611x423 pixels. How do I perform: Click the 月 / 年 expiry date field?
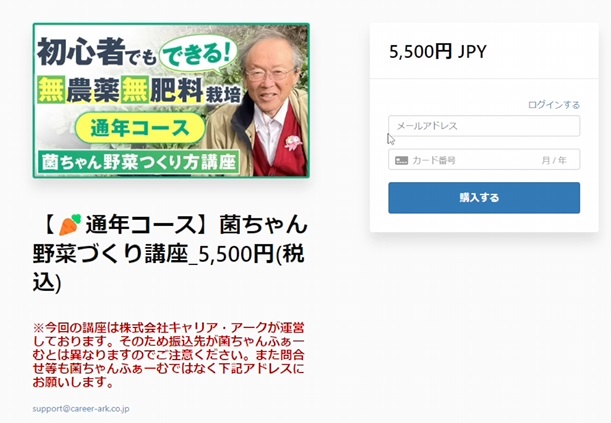click(554, 160)
